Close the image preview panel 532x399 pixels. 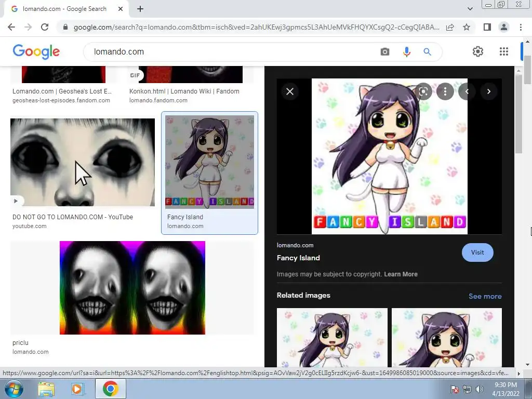click(290, 91)
